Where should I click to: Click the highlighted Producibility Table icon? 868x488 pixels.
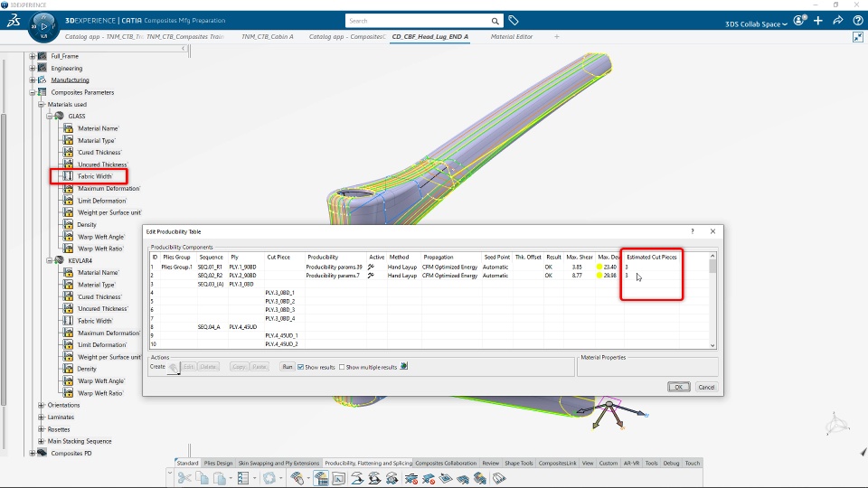pyautogui.click(x=321, y=478)
